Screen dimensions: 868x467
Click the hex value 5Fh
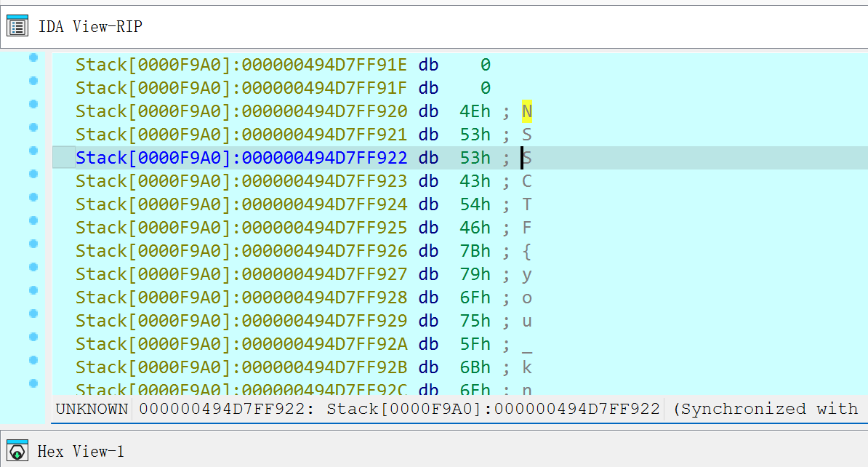(475, 344)
